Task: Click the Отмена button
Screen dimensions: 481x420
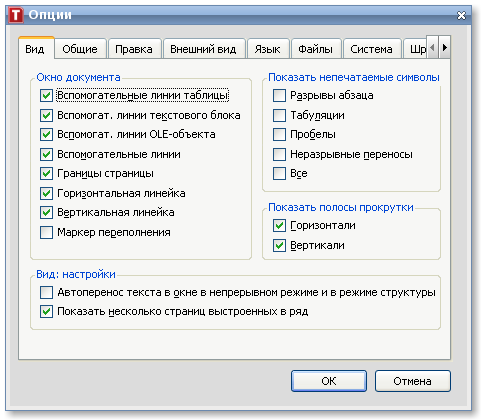Action: point(413,381)
